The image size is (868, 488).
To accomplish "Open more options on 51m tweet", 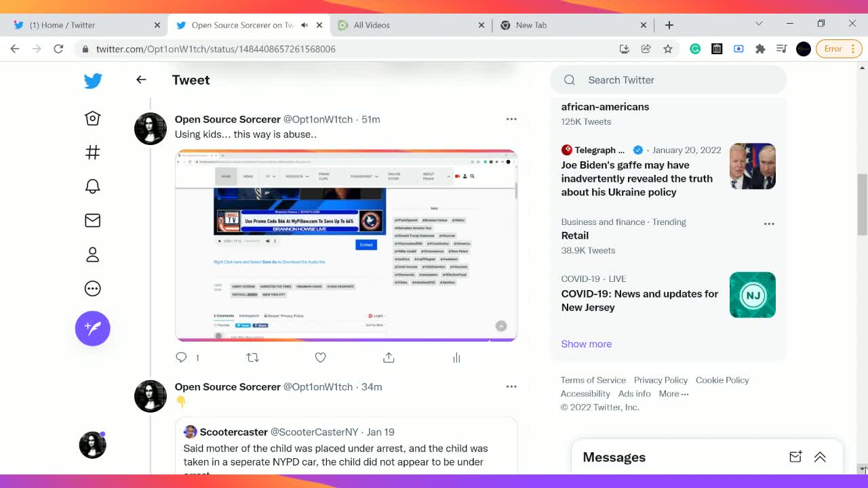I will [x=511, y=119].
